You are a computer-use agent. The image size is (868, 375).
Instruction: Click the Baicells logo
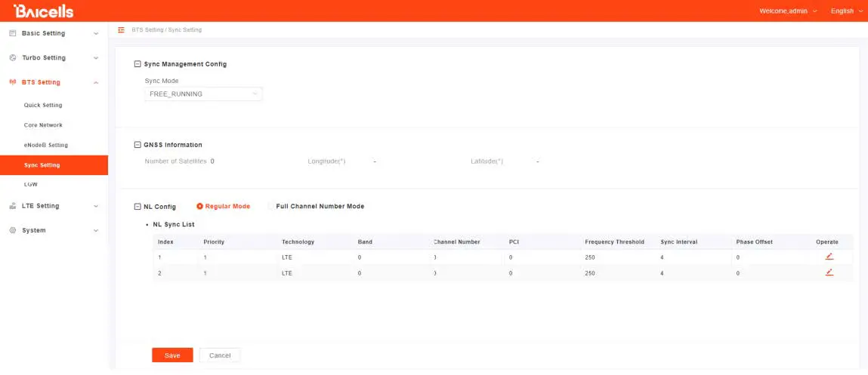pyautogui.click(x=43, y=11)
